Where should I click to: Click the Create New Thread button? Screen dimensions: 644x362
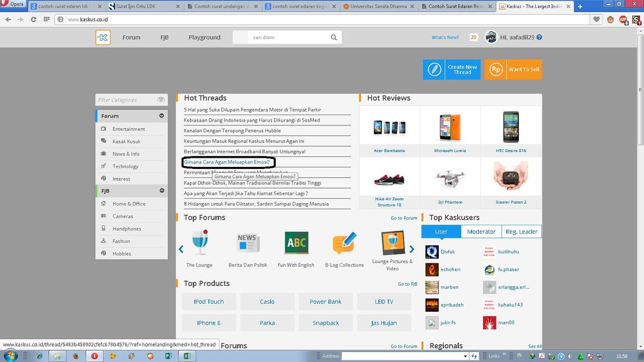point(452,69)
